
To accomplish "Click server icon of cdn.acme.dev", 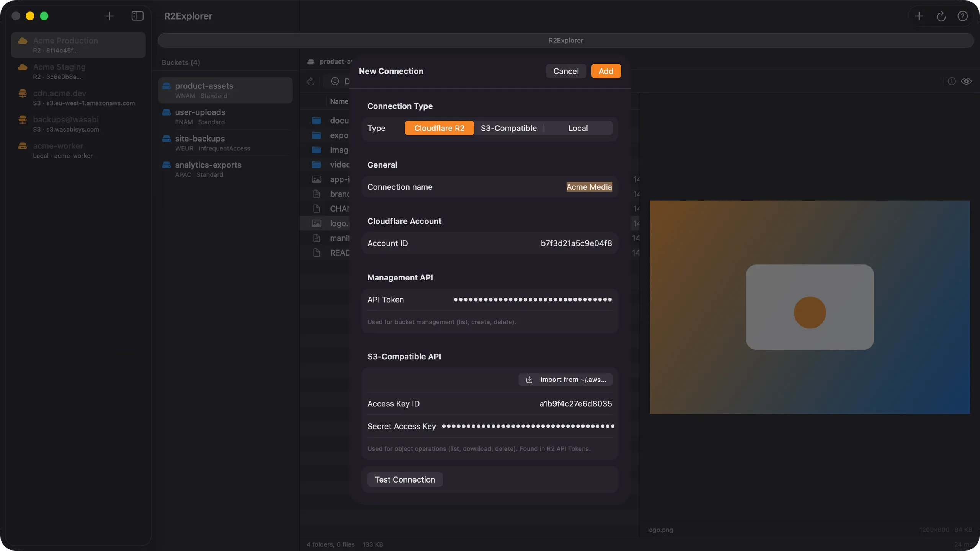I will (23, 93).
